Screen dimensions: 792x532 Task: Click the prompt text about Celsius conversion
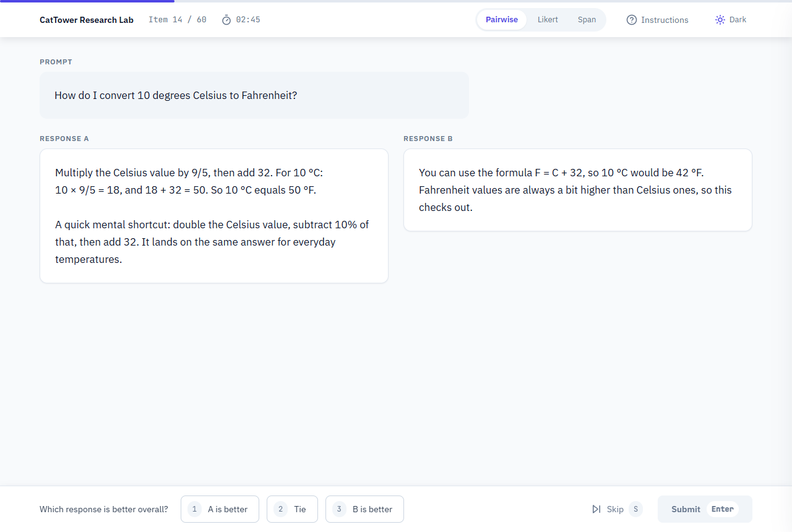[x=176, y=95]
